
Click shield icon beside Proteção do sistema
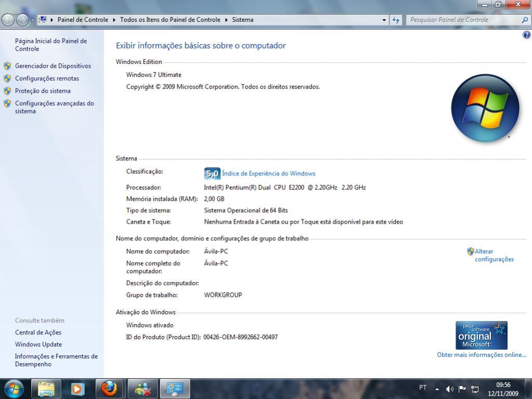coord(7,91)
